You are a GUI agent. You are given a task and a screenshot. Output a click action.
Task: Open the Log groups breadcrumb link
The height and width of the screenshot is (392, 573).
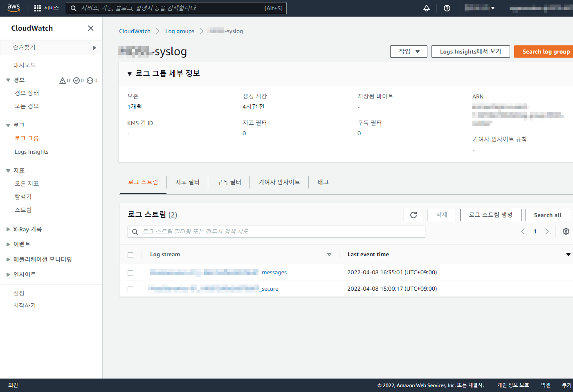click(x=180, y=31)
